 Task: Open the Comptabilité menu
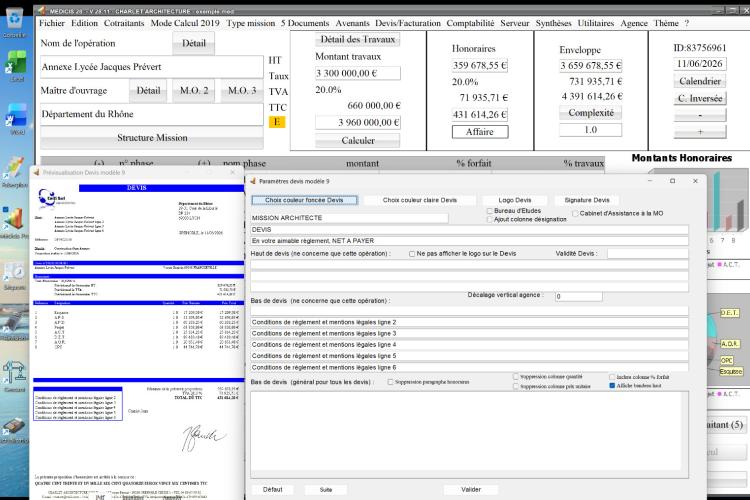pos(470,23)
